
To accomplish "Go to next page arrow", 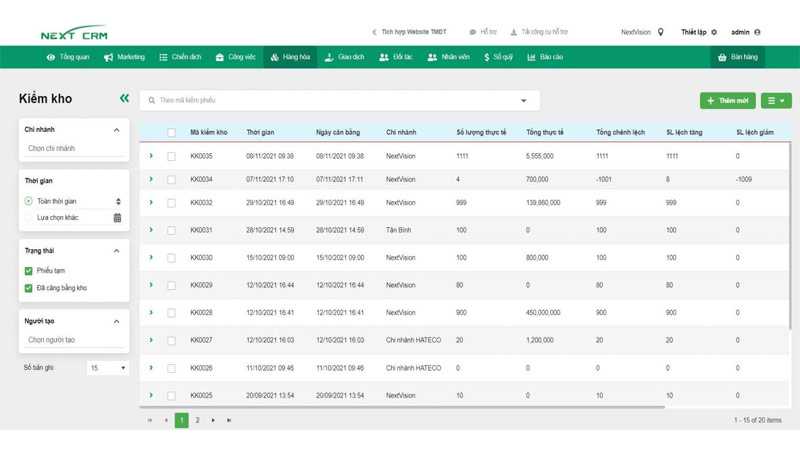I will click(213, 420).
